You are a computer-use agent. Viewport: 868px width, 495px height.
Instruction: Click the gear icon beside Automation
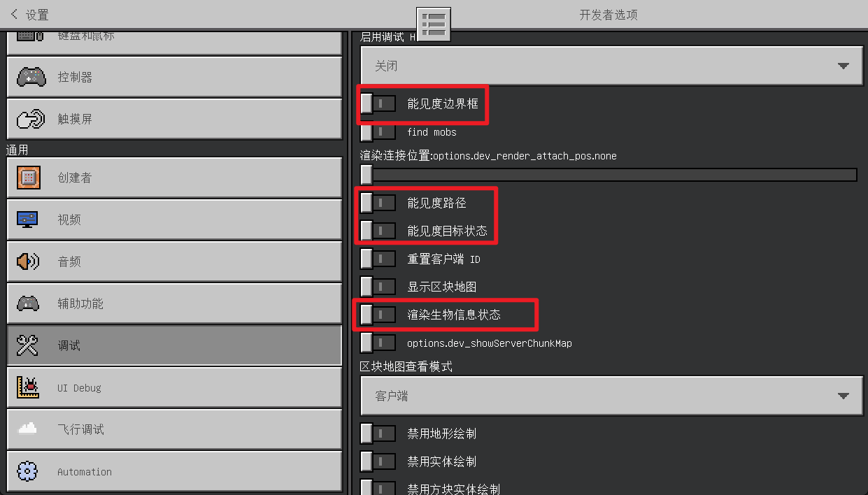click(x=28, y=471)
